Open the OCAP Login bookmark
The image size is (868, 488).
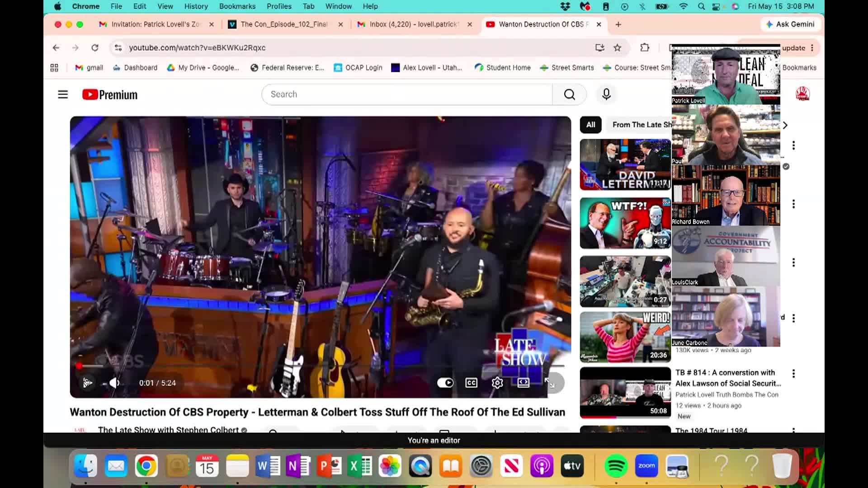[x=358, y=68]
